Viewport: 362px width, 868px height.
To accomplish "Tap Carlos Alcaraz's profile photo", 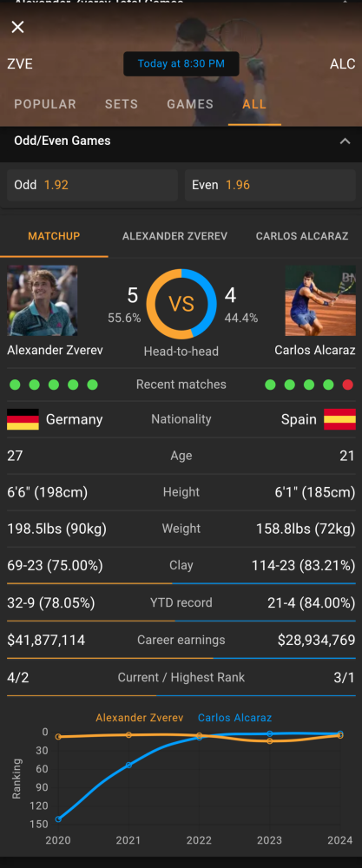I will click(x=320, y=300).
